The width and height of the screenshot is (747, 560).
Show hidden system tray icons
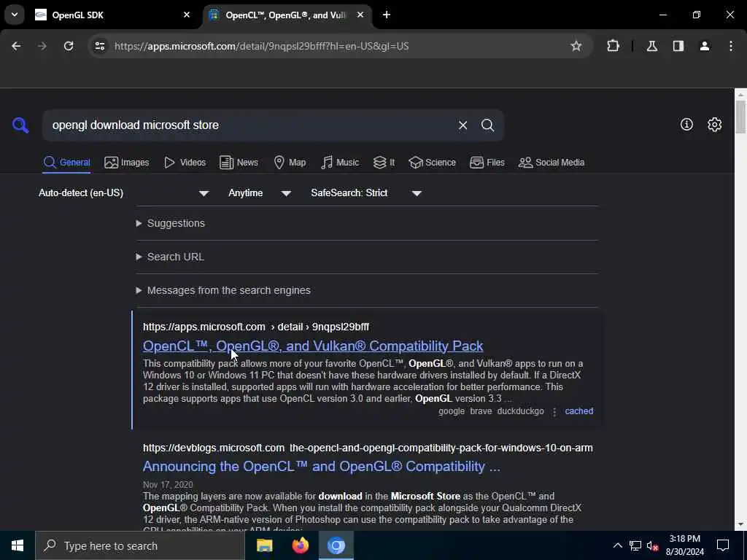[x=617, y=545]
